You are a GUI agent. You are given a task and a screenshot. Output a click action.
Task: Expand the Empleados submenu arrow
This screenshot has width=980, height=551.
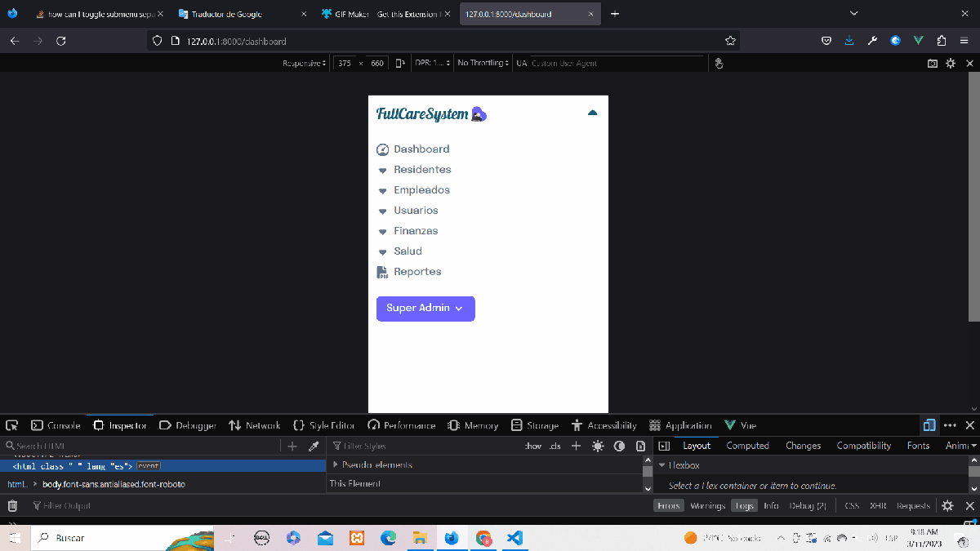click(382, 191)
